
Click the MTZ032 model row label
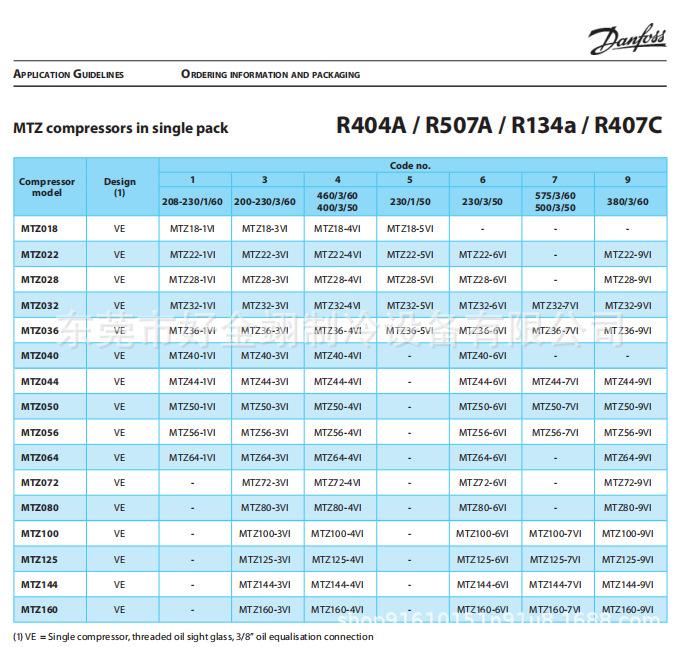(x=40, y=305)
